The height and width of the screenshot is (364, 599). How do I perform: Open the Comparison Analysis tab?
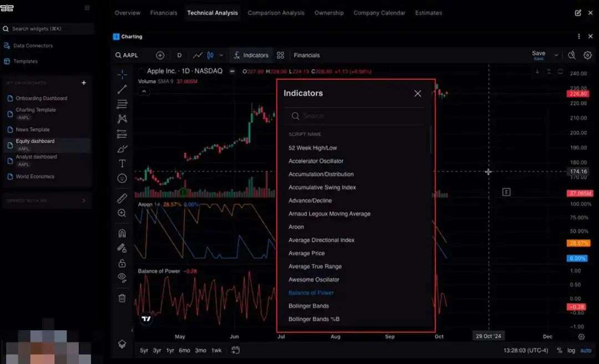click(x=276, y=13)
